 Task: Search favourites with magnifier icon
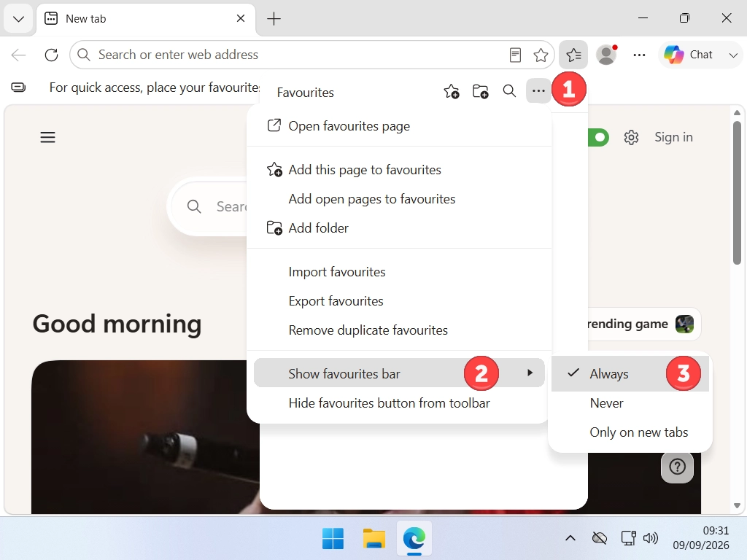point(509,91)
